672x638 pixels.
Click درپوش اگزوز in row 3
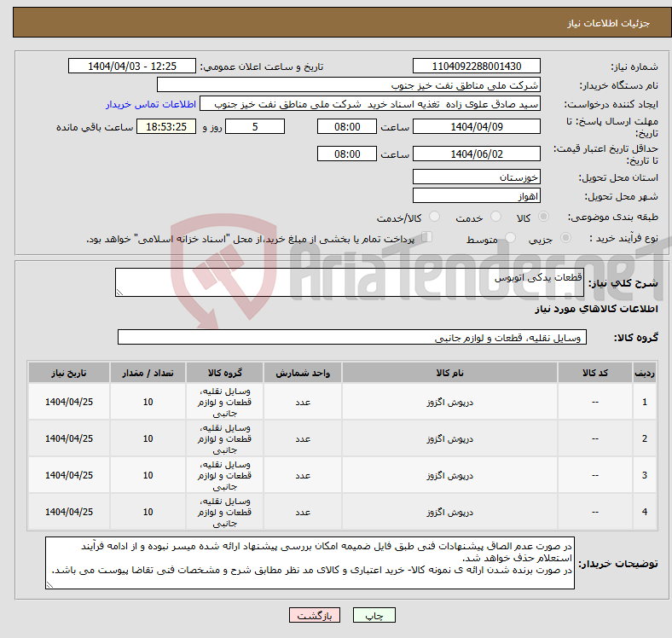449,475
